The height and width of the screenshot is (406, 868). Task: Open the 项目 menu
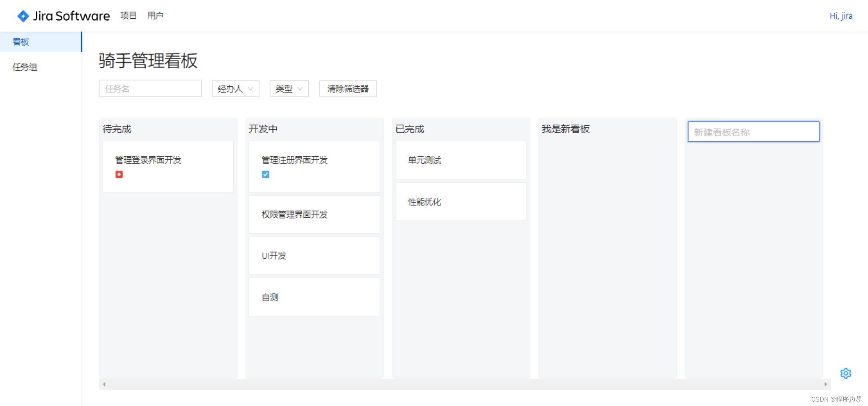coord(128,16)
